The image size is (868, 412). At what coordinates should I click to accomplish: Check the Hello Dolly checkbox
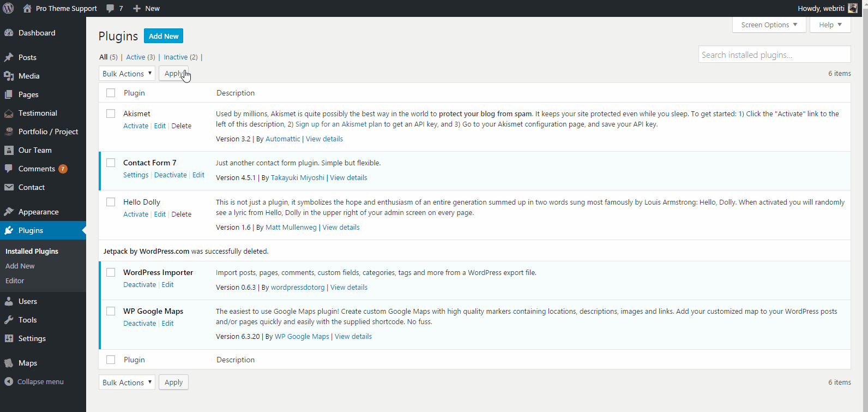point(111,202)
